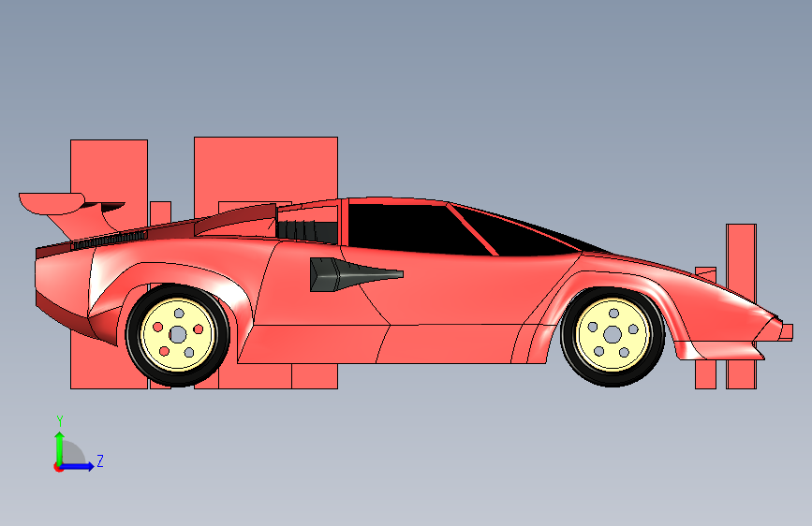Screen dimensions: 812x526
Task: Click the blue Z axis arrow of the triad
Action: 78,466
